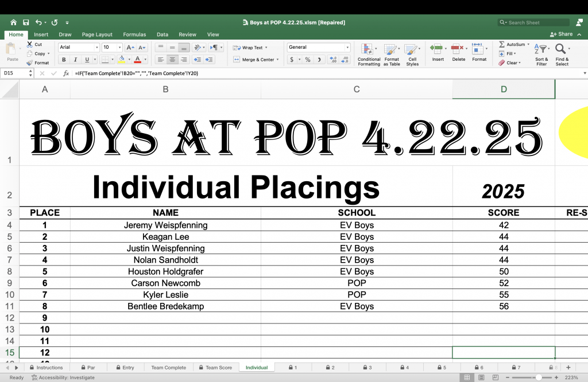Open the font size dropdown

pyautogui.click(x=119, y=47)
